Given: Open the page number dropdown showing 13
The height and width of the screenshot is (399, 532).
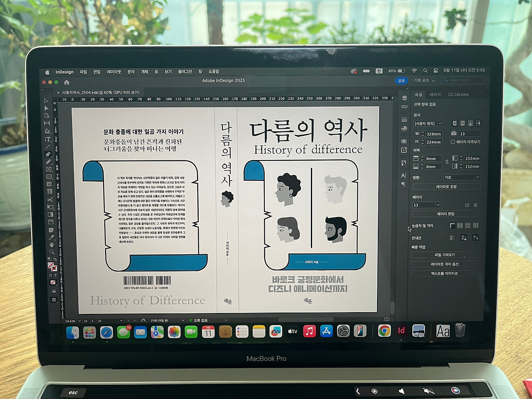Looking at the screenshot, I should coord(426,205).
